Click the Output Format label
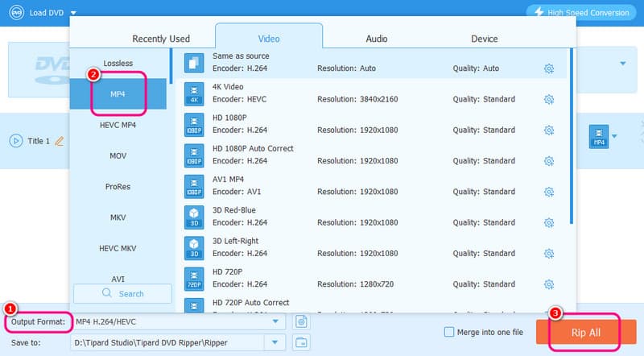The image size is (644, 356). click(38, 322)
